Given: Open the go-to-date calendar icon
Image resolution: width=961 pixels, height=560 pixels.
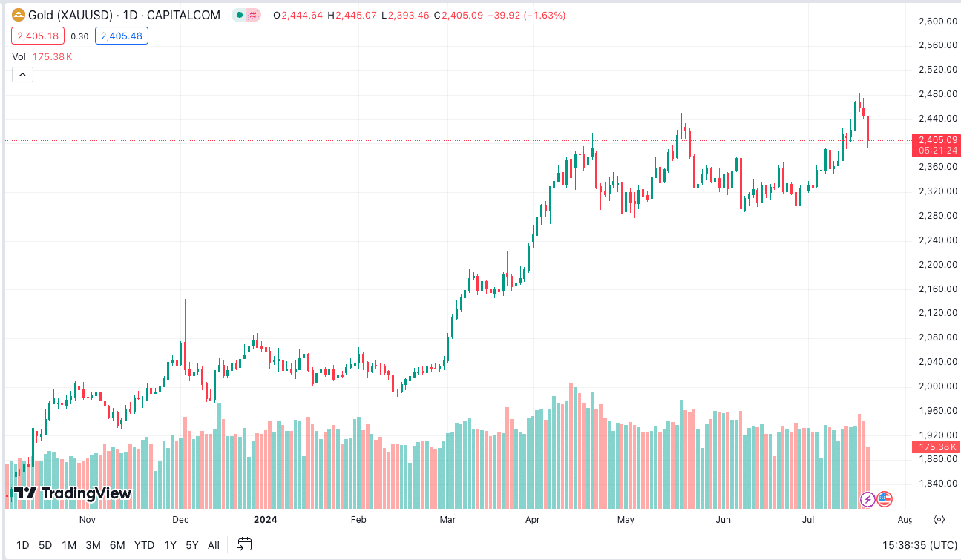Looking at the screenshot, I should click(x=245, y=544).
